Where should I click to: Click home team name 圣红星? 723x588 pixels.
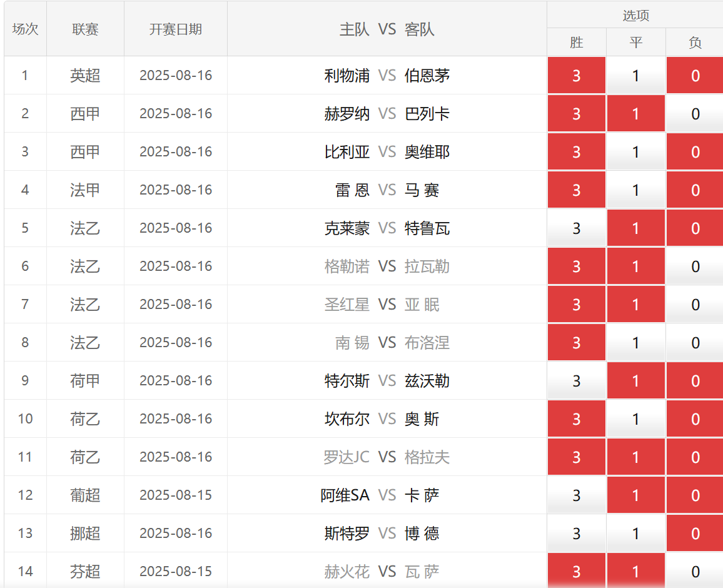346,305
